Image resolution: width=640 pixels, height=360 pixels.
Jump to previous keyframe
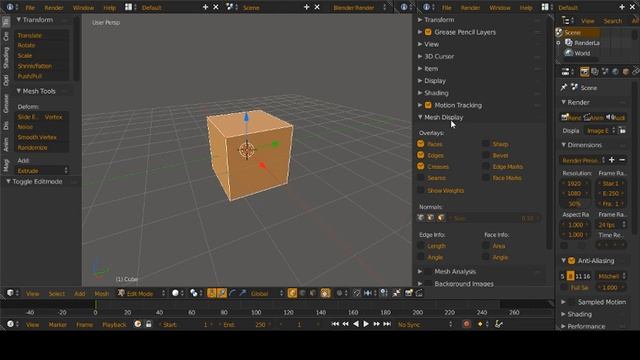(345, 324)
